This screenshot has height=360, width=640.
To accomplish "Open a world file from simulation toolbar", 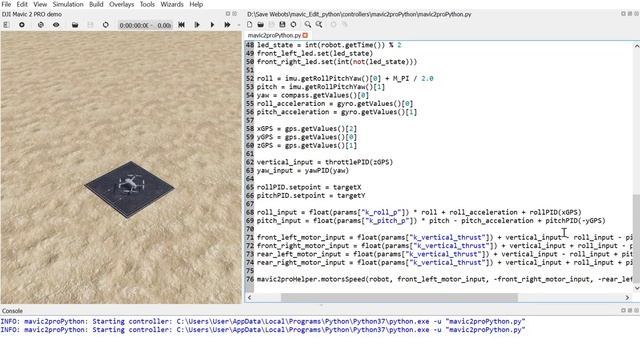I will tap(75, 25).
